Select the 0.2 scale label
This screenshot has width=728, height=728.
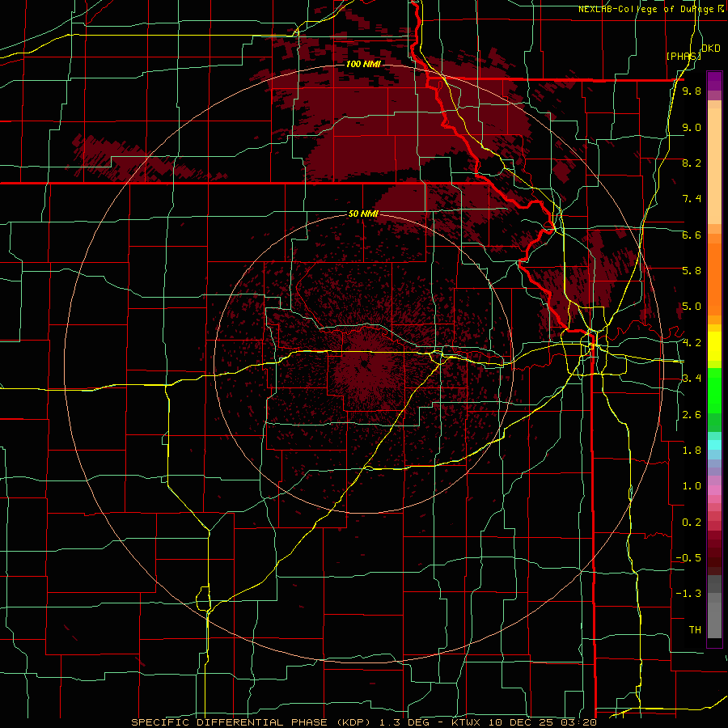692,523
